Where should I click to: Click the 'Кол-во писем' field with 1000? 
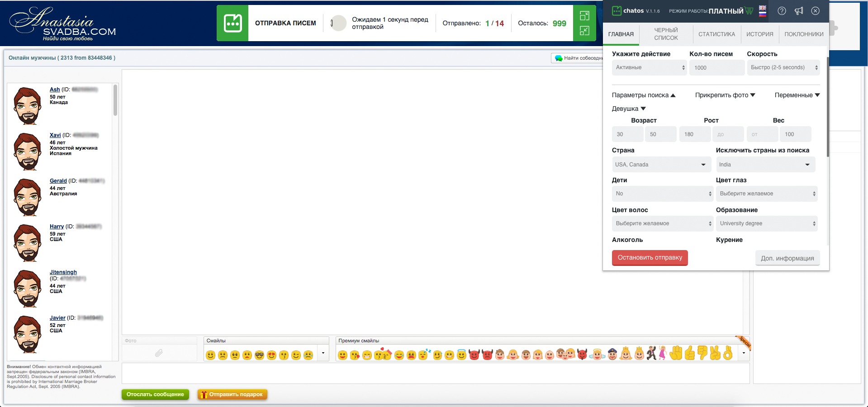pos(717,67)
